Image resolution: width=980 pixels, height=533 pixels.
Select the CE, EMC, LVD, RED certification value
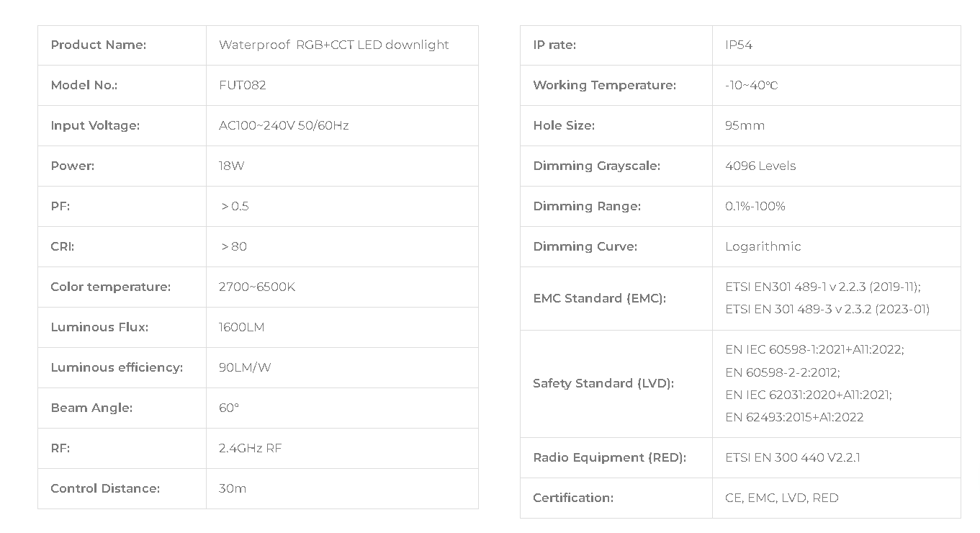pos(782,498)
